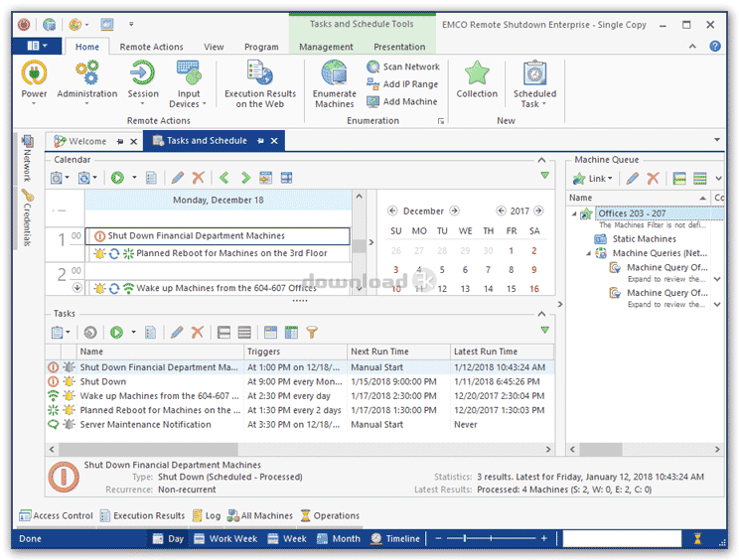Collapse the Calendar section

(541, 160)
